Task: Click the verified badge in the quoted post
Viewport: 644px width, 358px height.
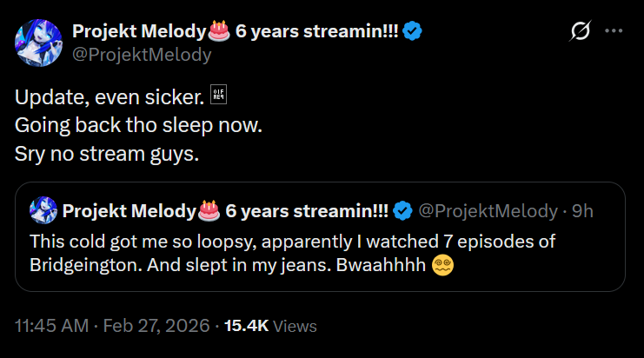Action: pos(402,210)
